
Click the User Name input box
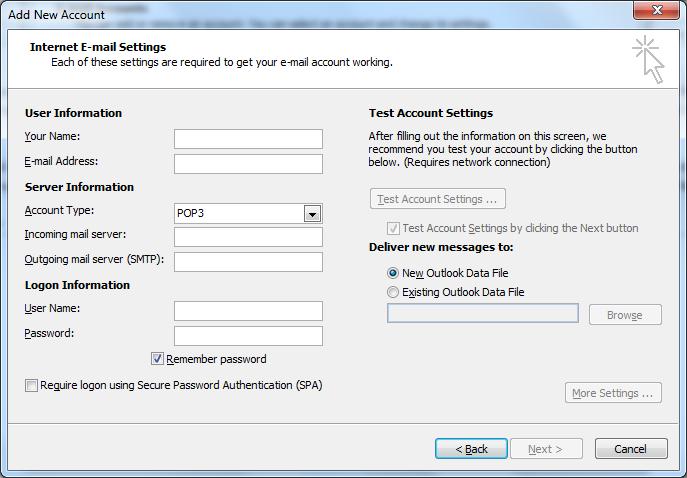click(248, 311)
